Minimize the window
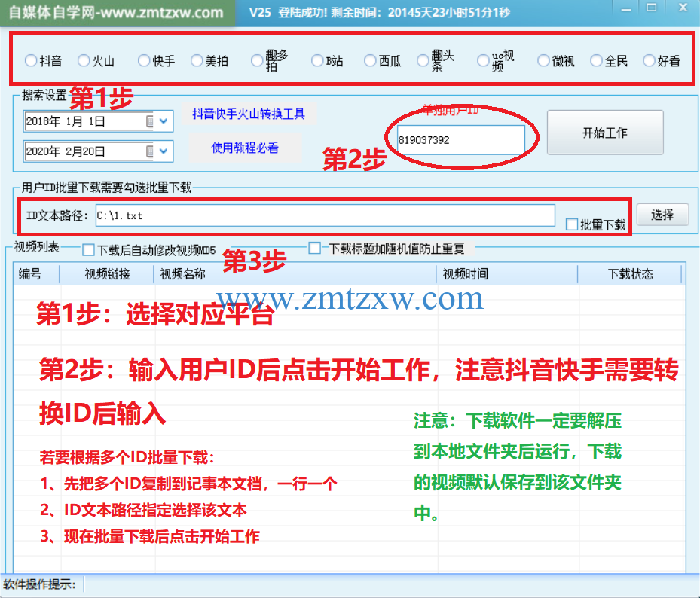Screen dimensions: 700x598 click(x=626, y=9)
